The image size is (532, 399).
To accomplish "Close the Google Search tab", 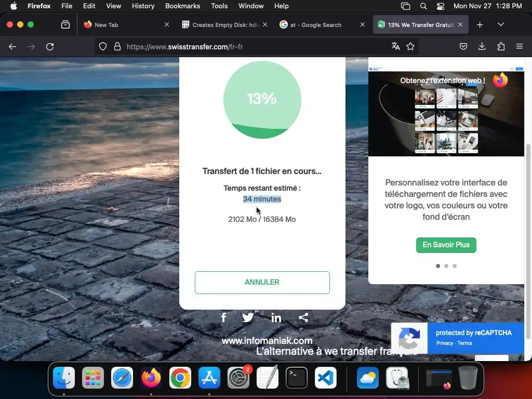I will point(362,25).
